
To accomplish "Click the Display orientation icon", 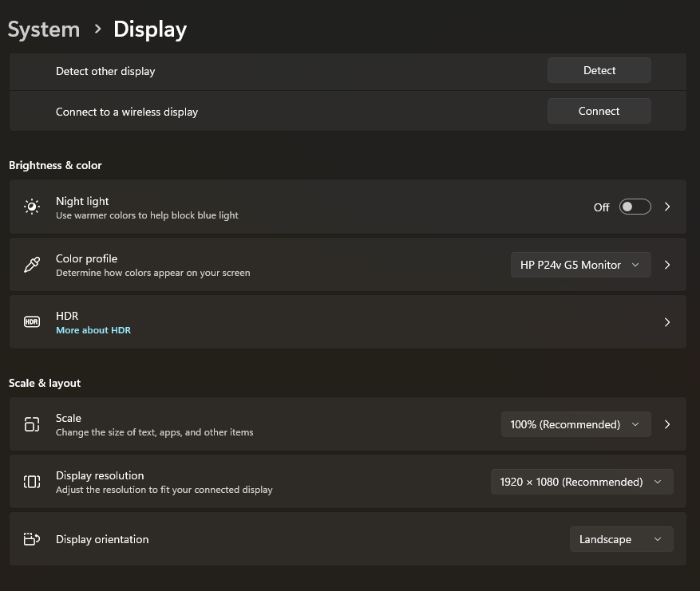I will click(32, 539).
